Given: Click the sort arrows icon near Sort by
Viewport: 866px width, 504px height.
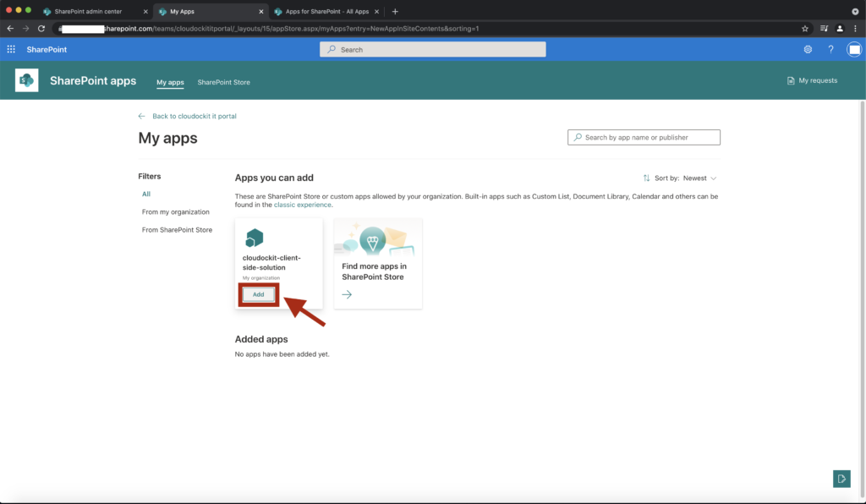Looking at the screenshot, I should [x=646, y=178].
